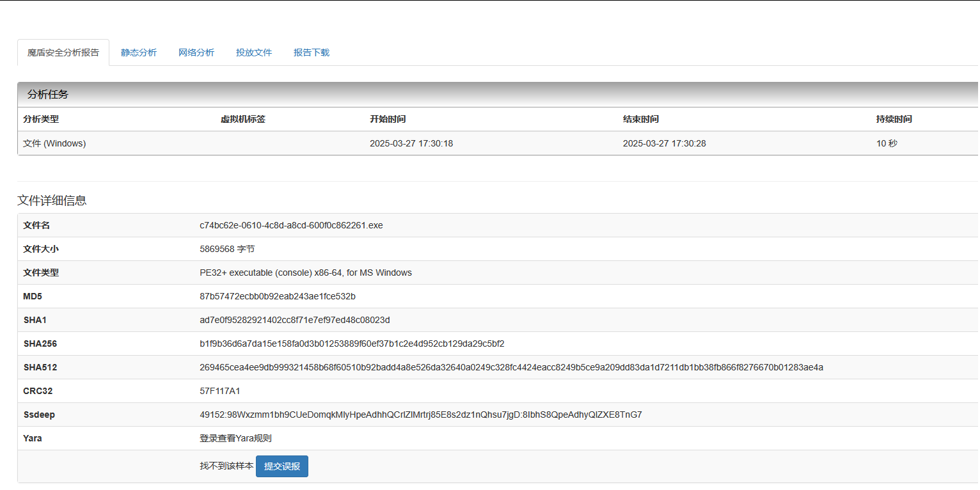The image size is (980, 490).
Task: Show the 投放文件 tab
Action: point(254,52)
